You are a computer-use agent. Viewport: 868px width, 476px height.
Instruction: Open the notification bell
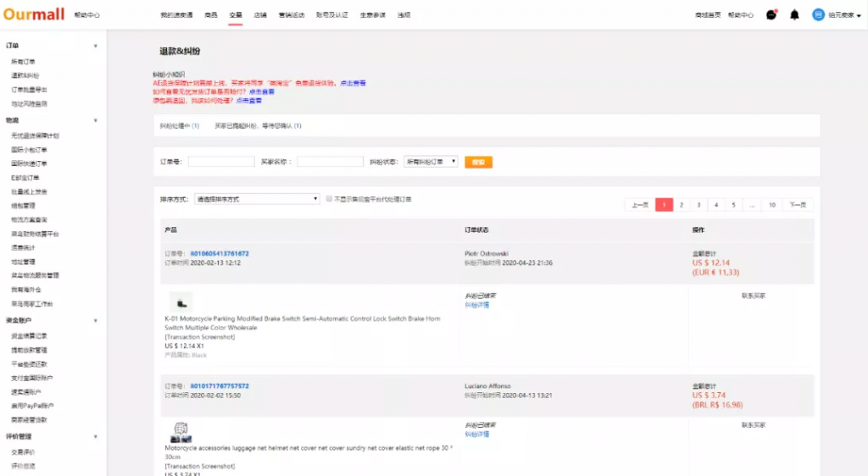794,14
